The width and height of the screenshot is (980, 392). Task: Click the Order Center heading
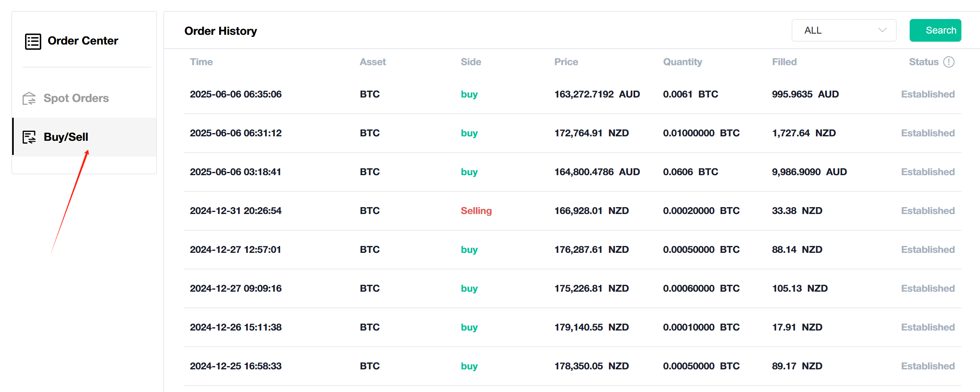point(83,41)
